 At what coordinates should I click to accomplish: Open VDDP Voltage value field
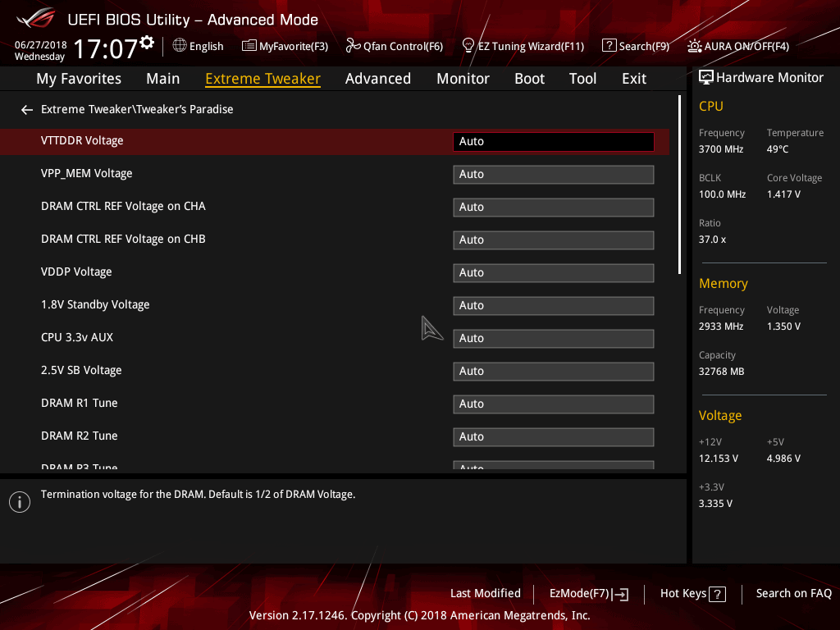pyautogui.click(x=554, y=272)
